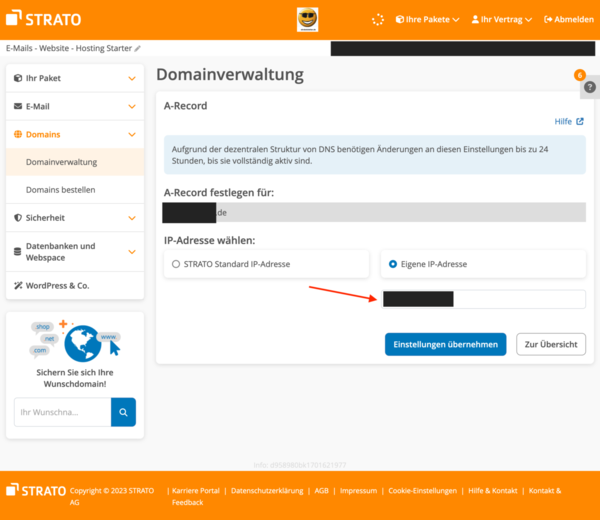Click the STRATO logo in header
Screen dimensions: 600x520
click(x=44, y=19)
